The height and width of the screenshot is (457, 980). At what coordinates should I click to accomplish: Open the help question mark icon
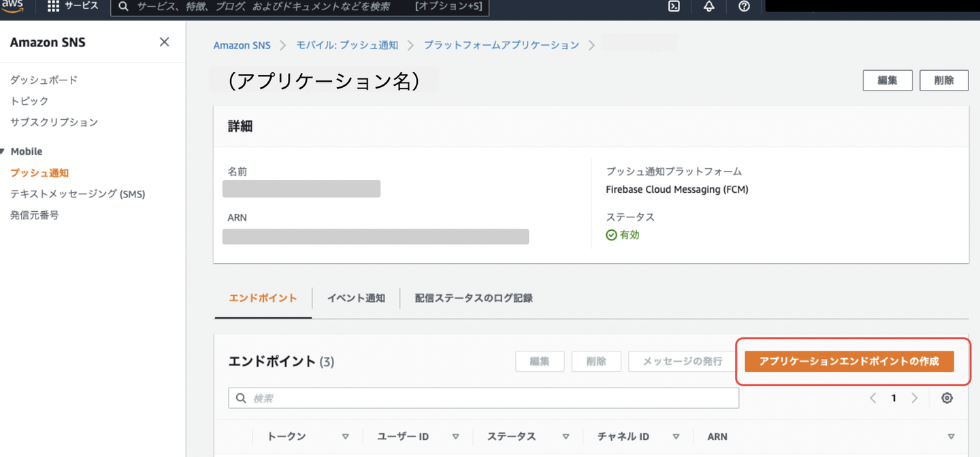(744, 6)
